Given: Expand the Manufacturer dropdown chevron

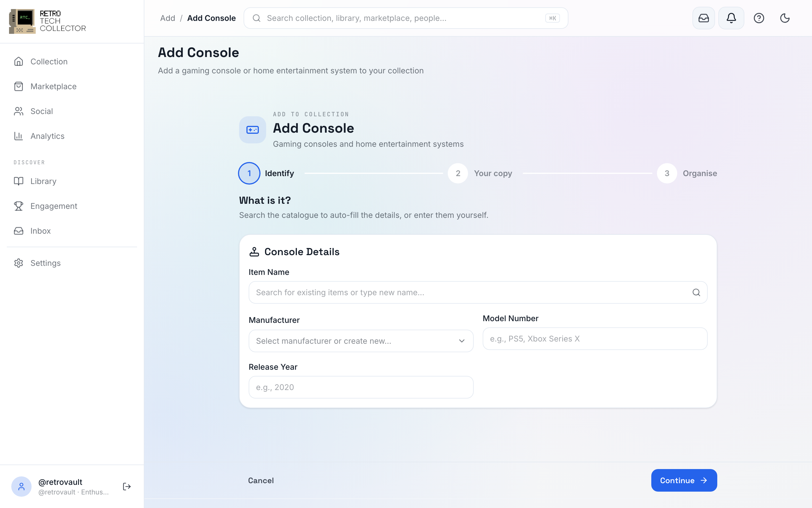Looking at the screenshot, I should click(462, 341).
